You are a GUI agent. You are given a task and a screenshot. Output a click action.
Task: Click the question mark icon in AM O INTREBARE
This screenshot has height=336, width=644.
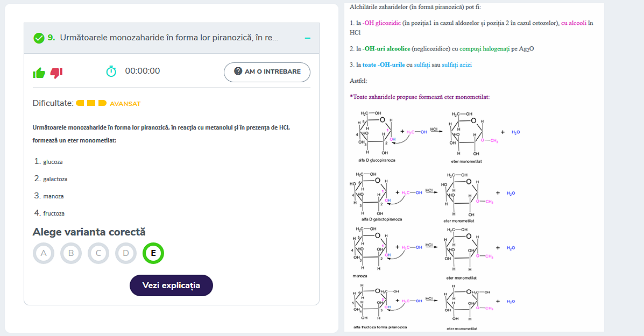(238, 71)
